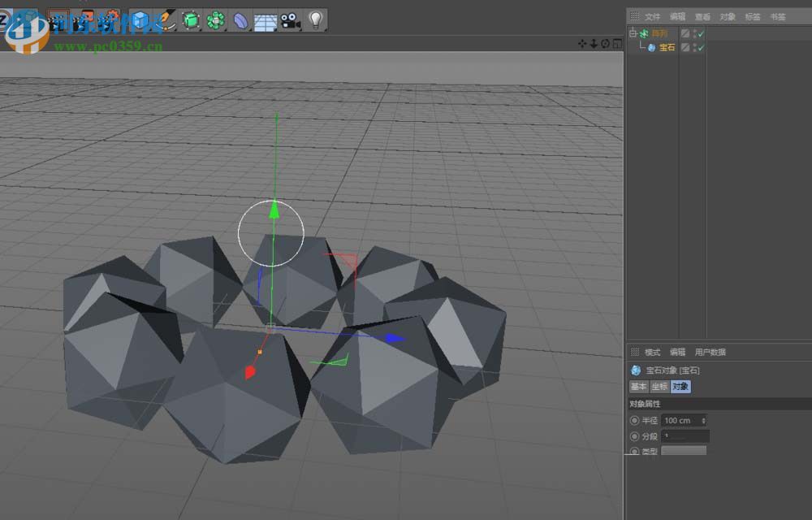Click the green Array generator icon
The image size is (812, 520).
(214, 21)
